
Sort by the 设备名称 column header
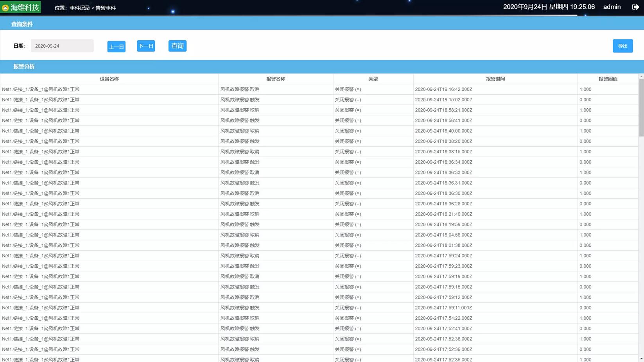(109, 79)
